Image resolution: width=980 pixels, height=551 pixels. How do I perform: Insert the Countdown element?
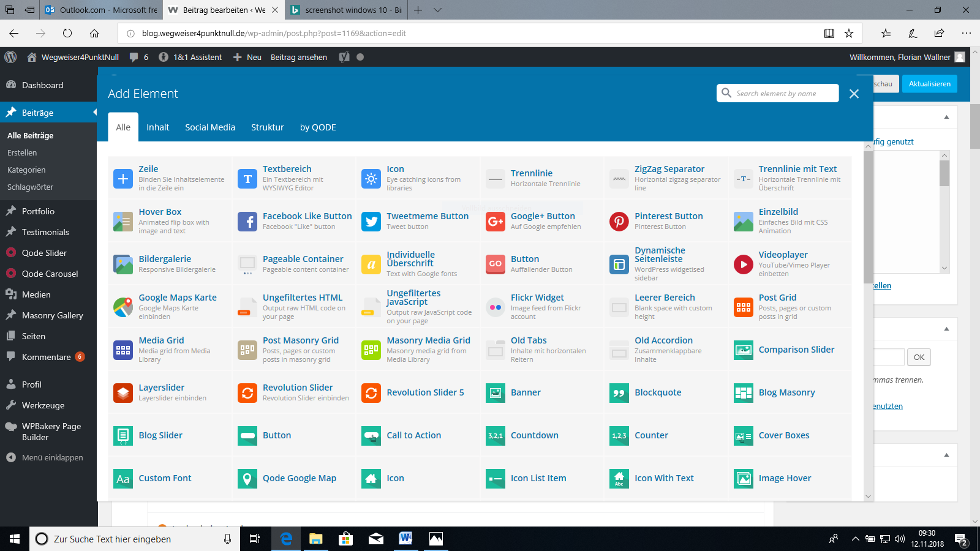pos(534,435)
